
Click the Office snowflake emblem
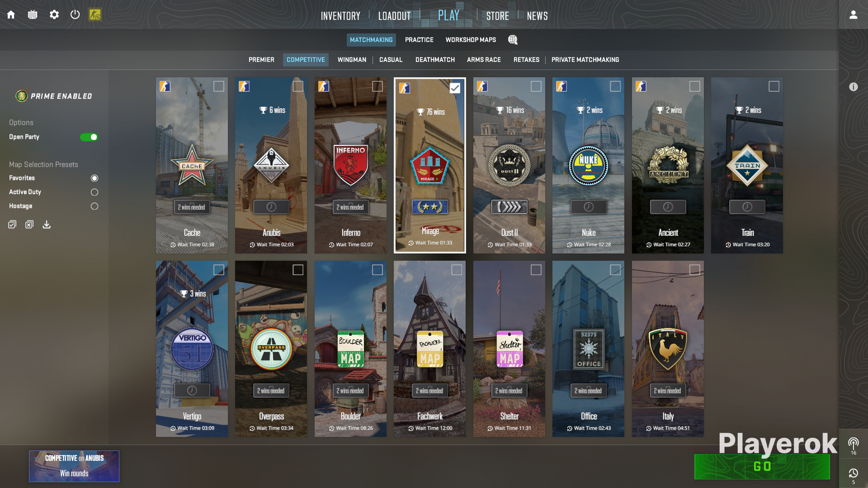tap(589, 348)
